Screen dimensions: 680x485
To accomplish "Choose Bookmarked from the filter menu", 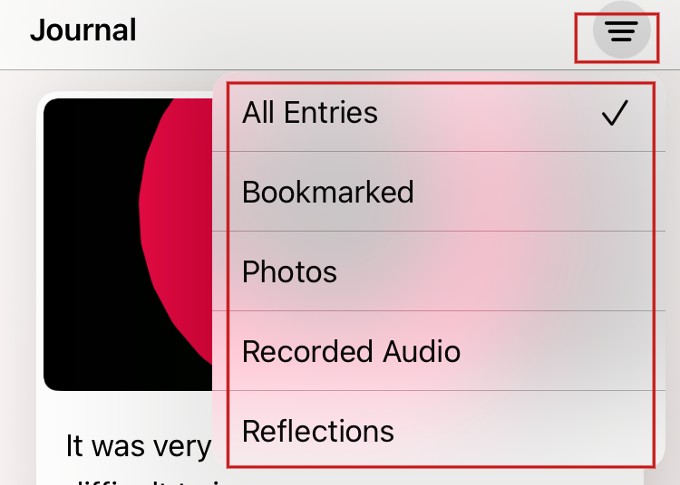I will (439, 192).
